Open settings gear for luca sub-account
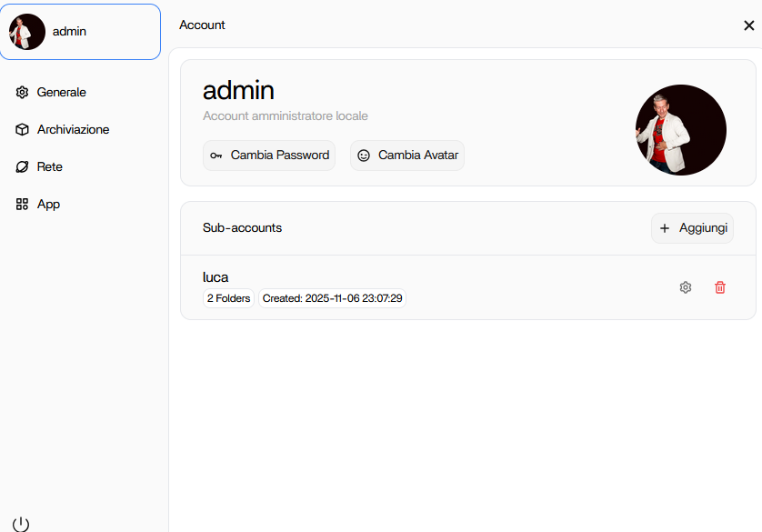 point(686,287)
